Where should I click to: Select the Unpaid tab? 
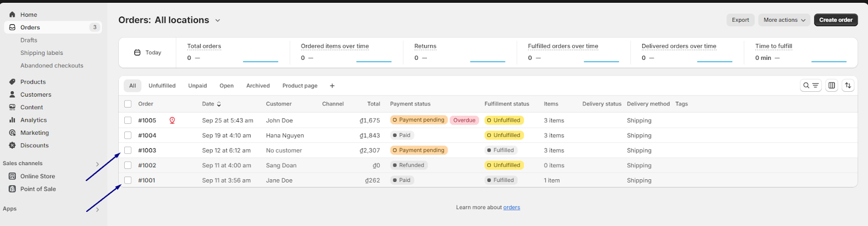197,86
